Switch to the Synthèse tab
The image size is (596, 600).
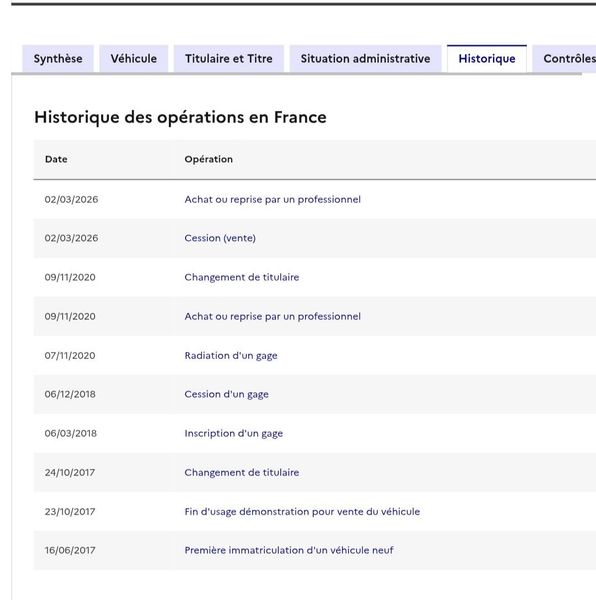tap(58, 59)
